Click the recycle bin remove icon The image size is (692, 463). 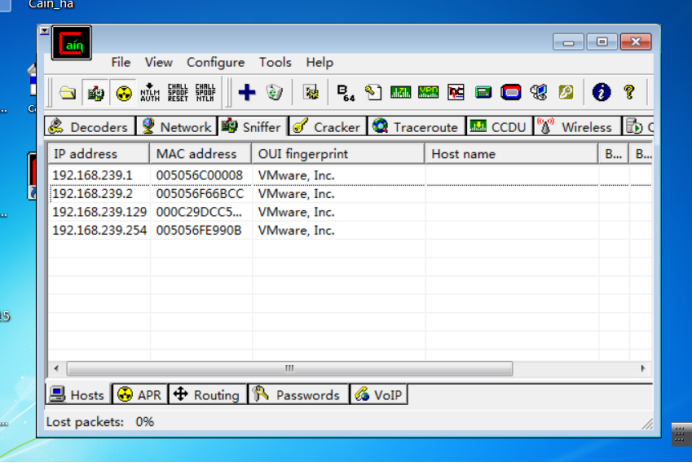[x=274, y=93]
